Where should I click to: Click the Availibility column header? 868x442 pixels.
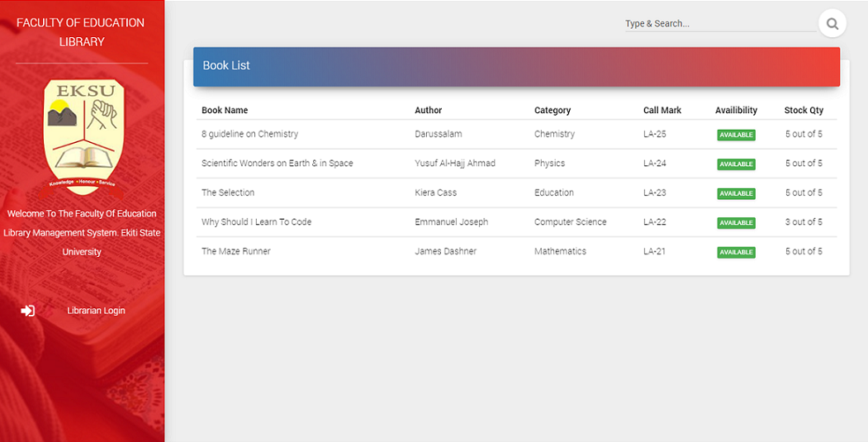(736, 110)
